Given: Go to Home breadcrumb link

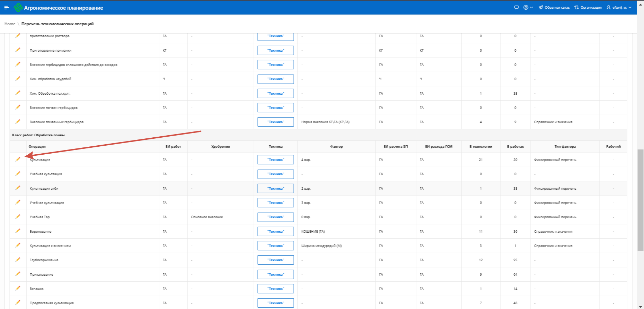Looking at the screenshot, I should [x=10, y=24].
